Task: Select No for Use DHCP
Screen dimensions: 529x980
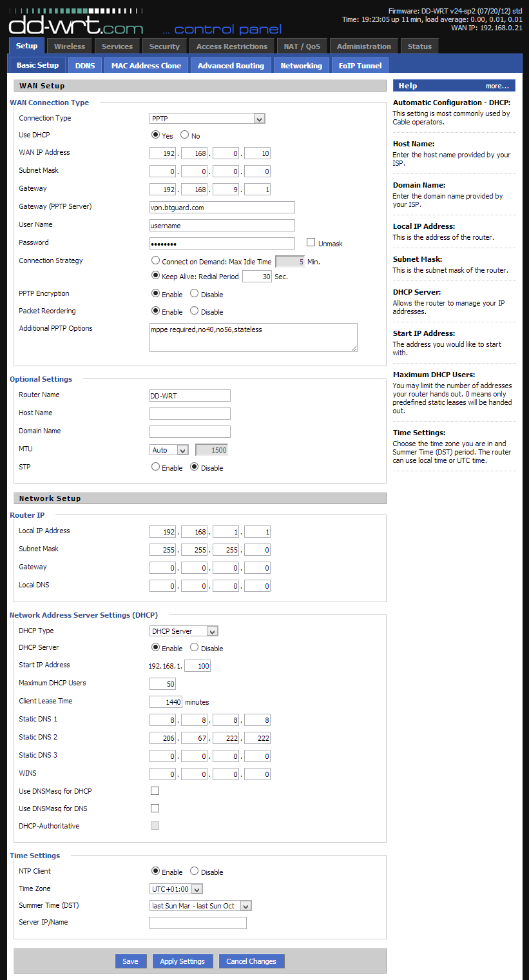Action: point(185,135)
